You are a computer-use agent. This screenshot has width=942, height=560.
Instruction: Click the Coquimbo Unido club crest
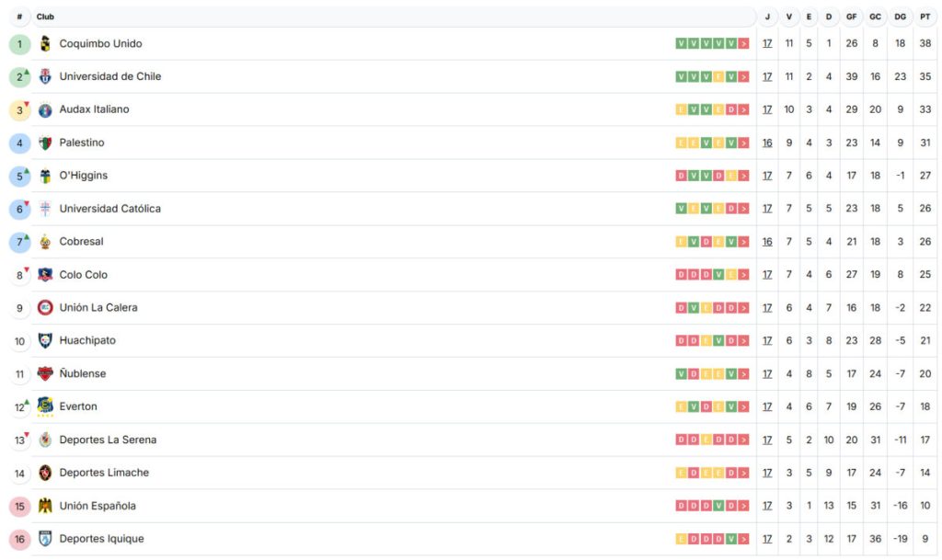[x=45, y=43]
